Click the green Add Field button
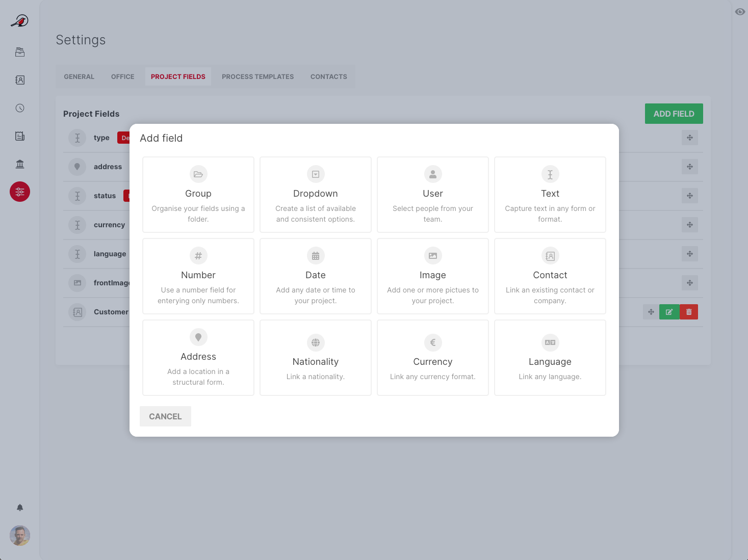Image resolution: width=748 pixels, height=560 pixels. [674, 114]
